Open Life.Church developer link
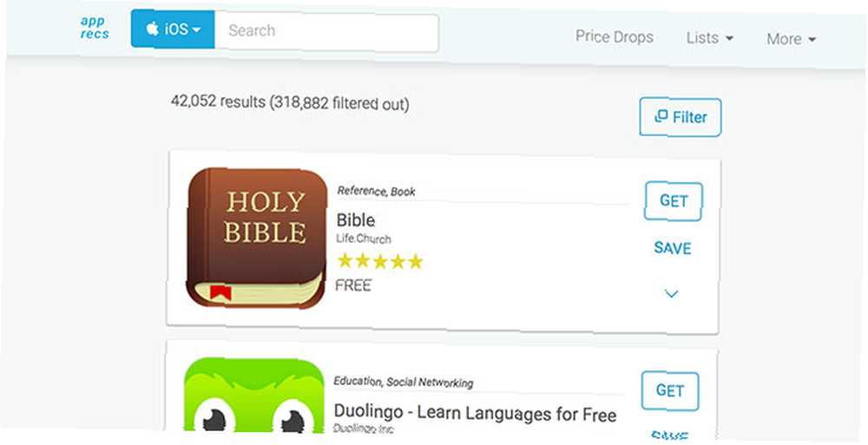868x445 pixels. tap(363, 239)
